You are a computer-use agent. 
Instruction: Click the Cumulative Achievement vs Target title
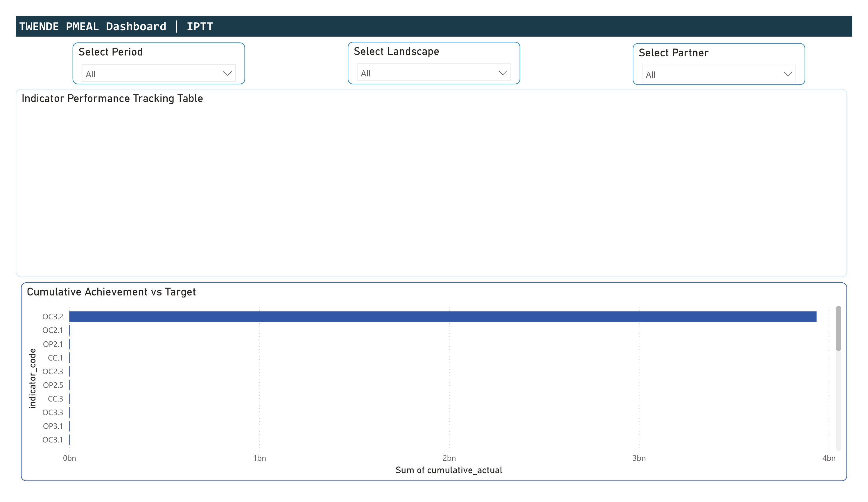coord(111,292)
